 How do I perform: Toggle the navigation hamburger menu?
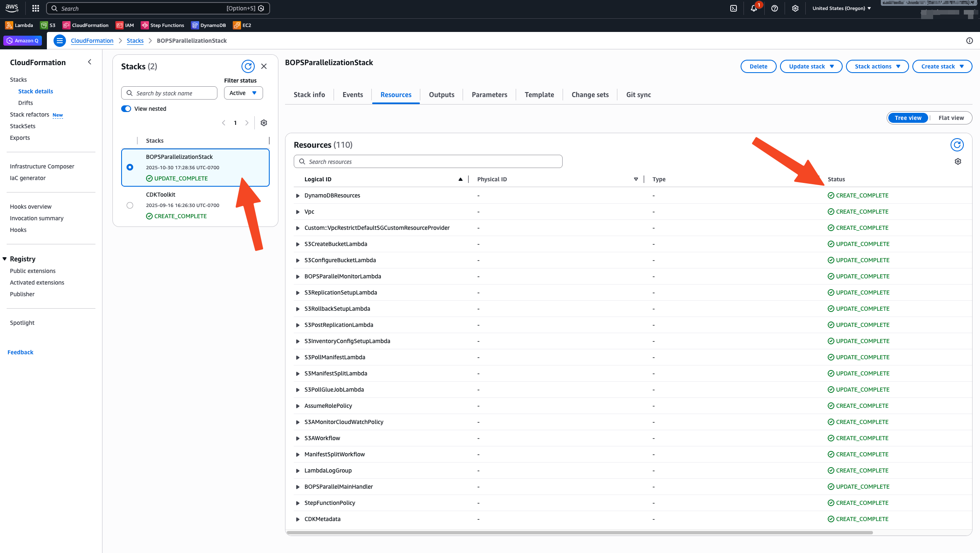tap(60, 41)
